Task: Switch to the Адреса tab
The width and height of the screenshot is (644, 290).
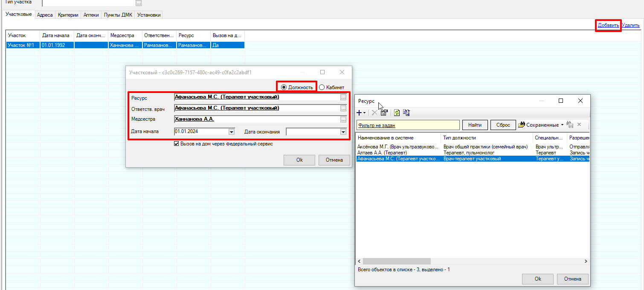Action: [45, 15]
